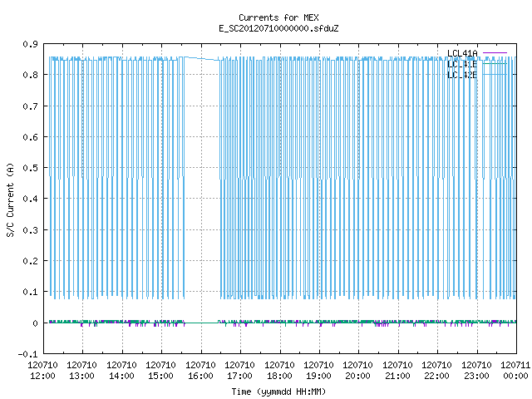
Task: Click the '17:00' x-axis time label
Action: (240, 376)
